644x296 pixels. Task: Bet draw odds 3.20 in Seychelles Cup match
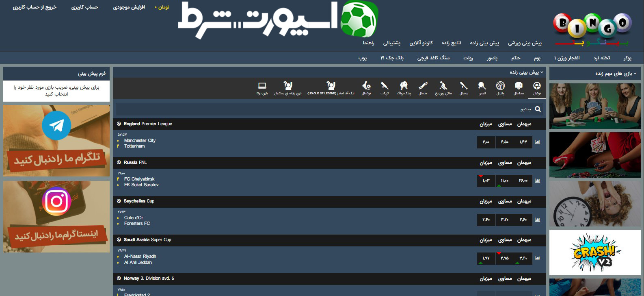click(505, 220)
